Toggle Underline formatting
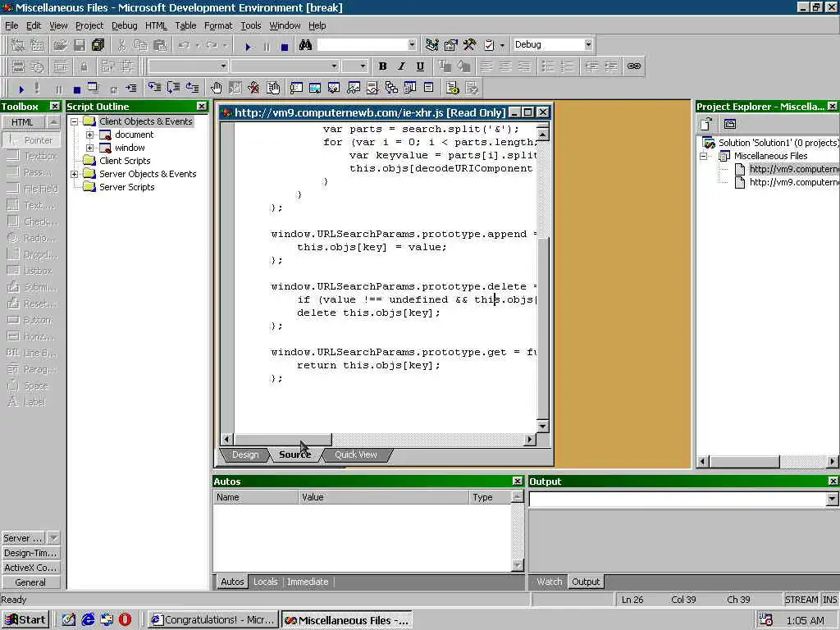The height and width of the screenshot is (630, 840). click(x=420, y=66)
